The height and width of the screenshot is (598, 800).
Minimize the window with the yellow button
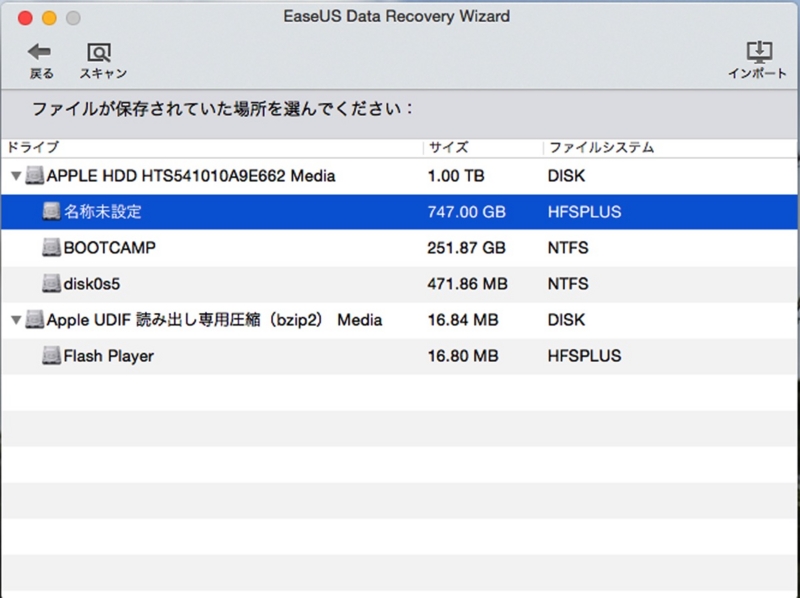(x=49, y=18)
